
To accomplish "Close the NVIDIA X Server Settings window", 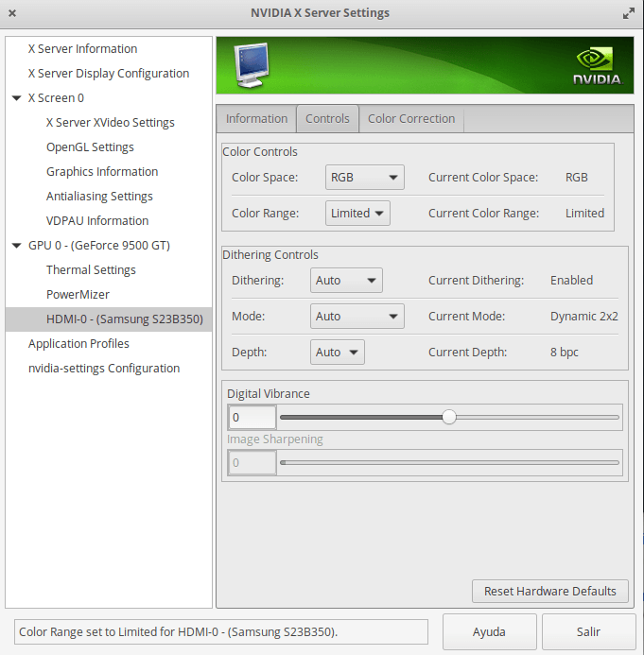I will 13,13.
